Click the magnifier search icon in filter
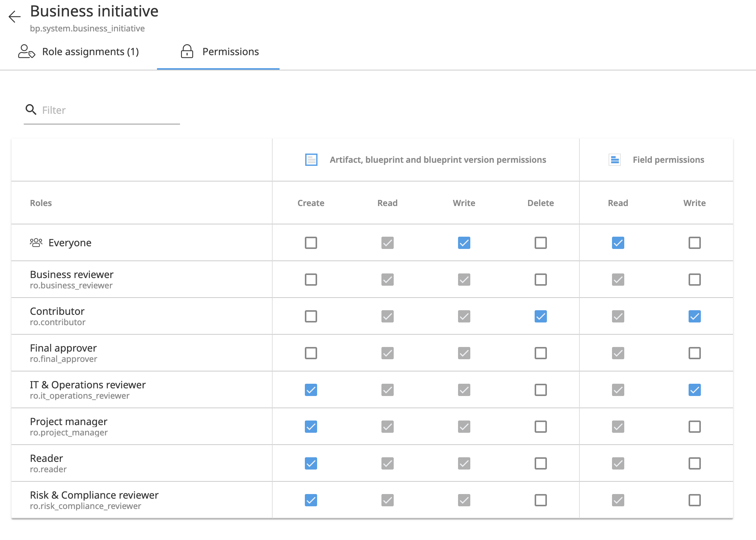This screenshot has height=540, width=756. (31, 110)
